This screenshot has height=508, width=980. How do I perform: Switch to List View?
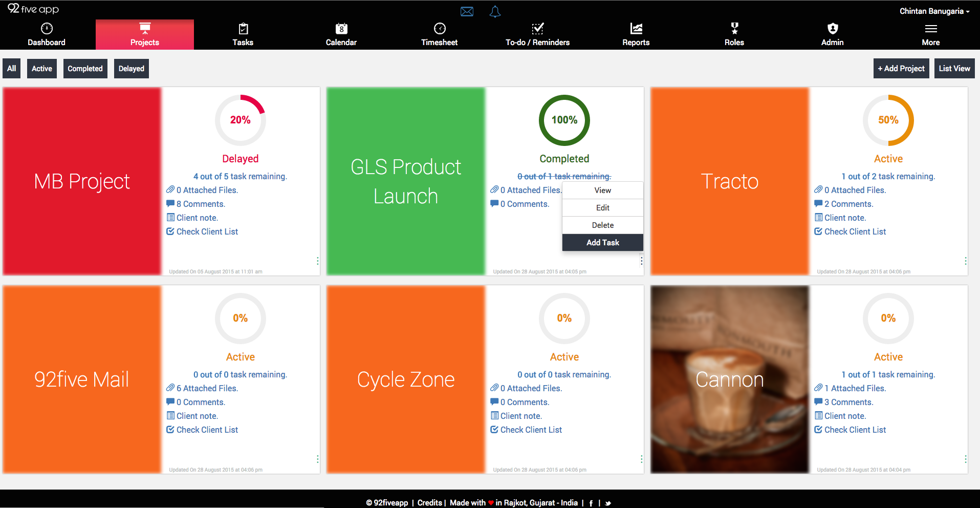954,69
